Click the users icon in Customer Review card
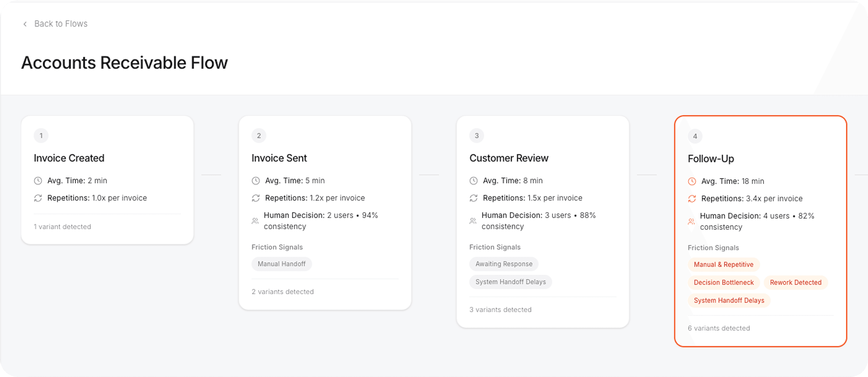 (x=473, y=221)
